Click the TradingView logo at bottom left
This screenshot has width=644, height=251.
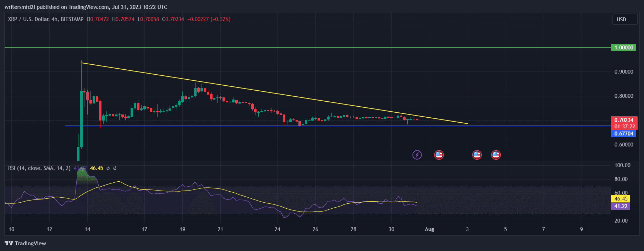pos(26,243)
